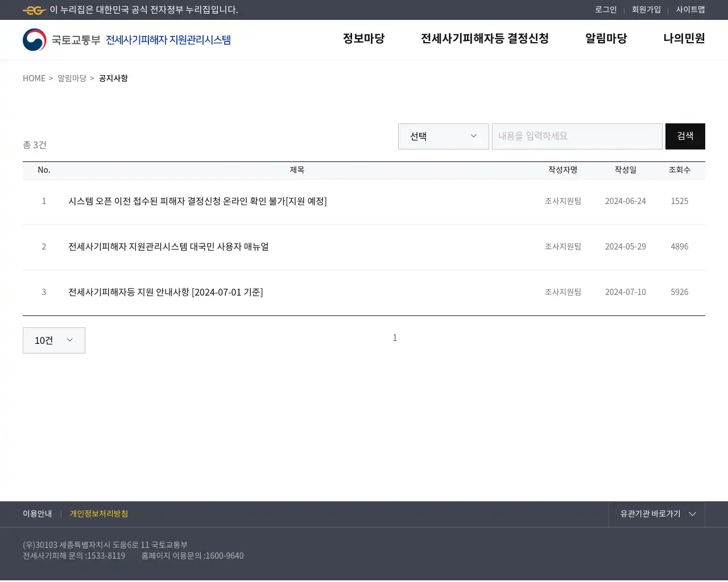Click view count 1525
Image resolution: width=728 pixels, height=582 pixels.
click(680, 201)
